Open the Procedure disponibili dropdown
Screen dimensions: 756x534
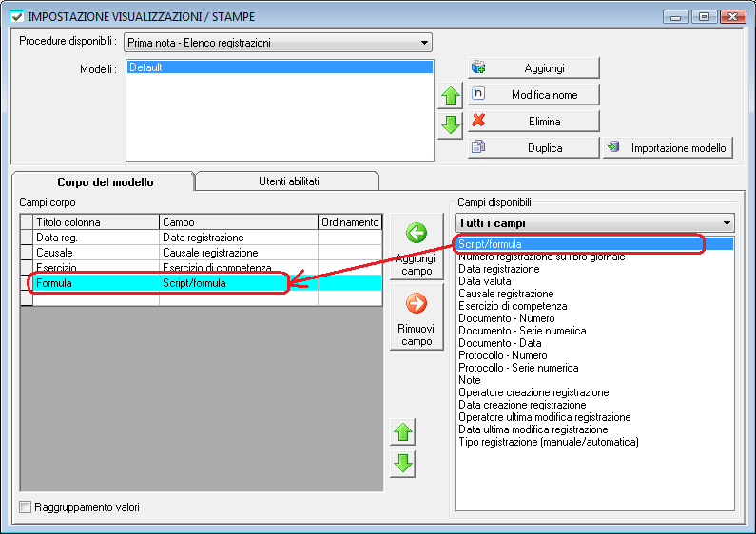click(x=424, y=43)
